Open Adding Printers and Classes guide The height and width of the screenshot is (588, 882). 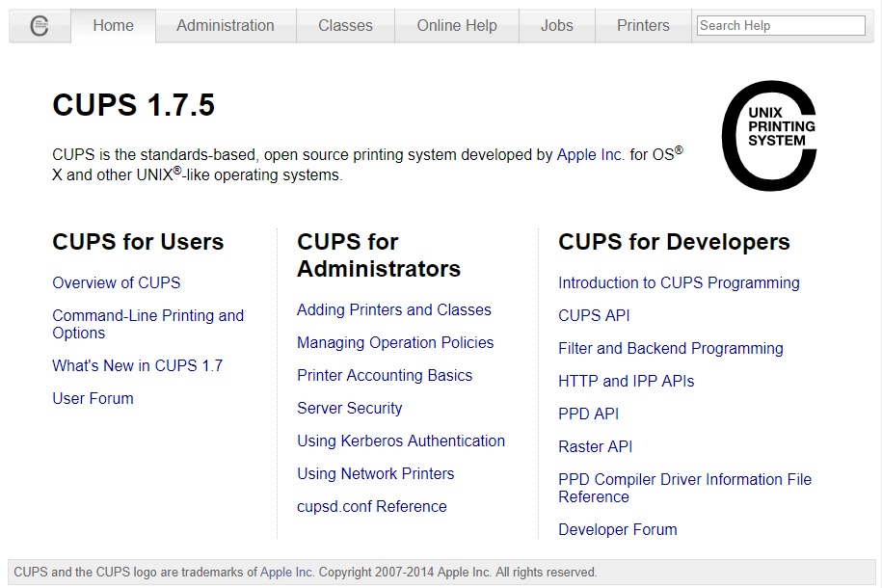coord(394,309)
